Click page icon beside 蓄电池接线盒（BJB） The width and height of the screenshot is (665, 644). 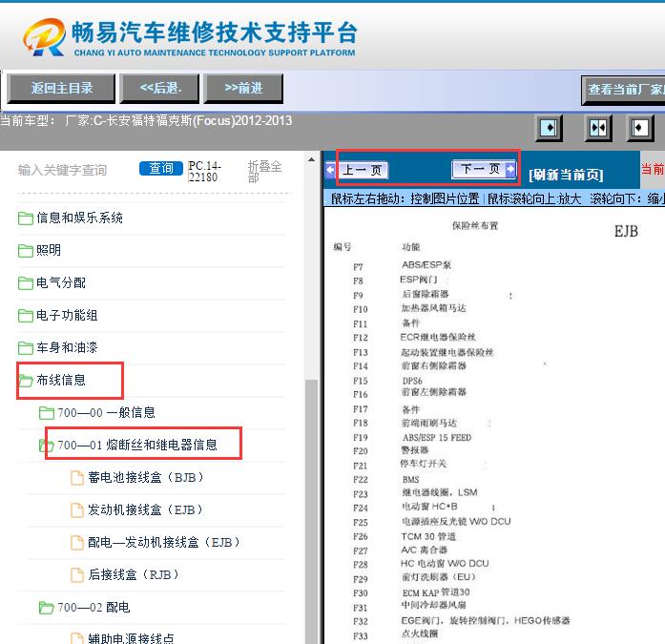[76, 478]
